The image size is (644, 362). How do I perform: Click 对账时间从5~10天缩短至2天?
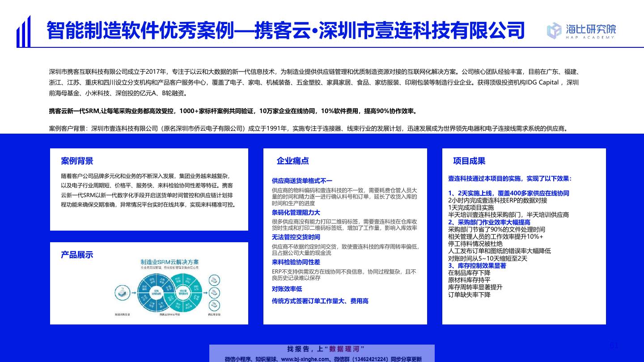coord(487,258)
